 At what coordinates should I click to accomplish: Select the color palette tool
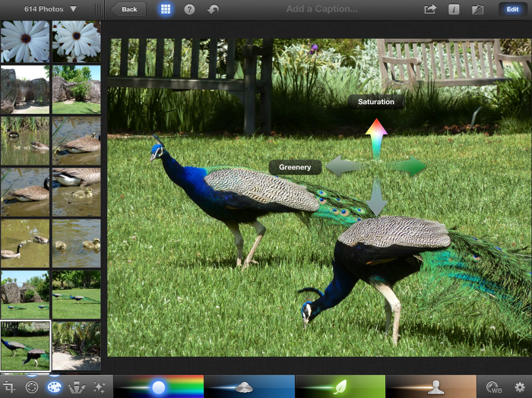click(x=54, y=387)
